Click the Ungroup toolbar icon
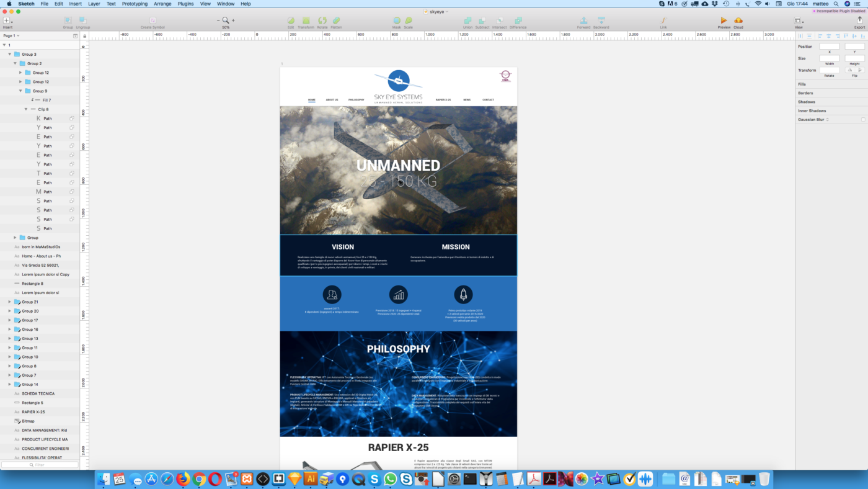 [x=82, y=20]
